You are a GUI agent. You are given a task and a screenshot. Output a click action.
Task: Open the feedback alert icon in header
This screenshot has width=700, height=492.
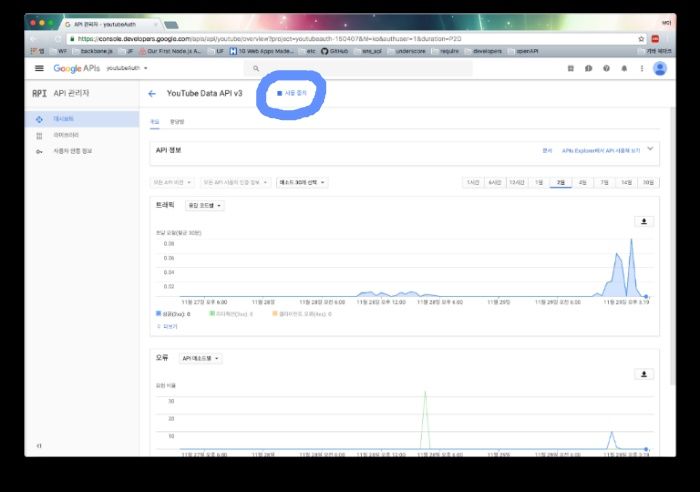[x=588, y=68]
